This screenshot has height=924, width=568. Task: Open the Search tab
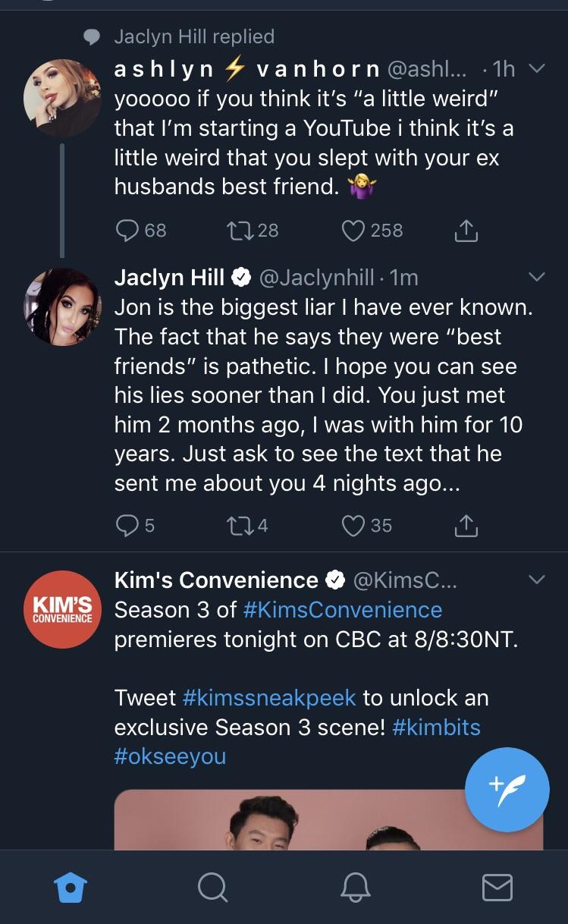212,886
